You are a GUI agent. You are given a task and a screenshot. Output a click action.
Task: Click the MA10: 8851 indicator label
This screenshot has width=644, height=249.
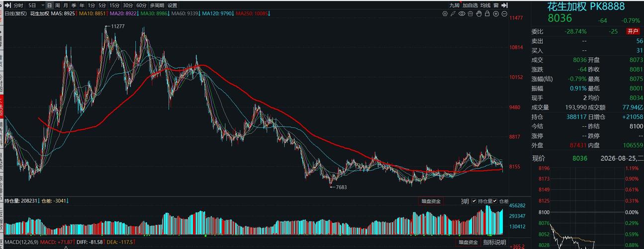click(93, 14)
